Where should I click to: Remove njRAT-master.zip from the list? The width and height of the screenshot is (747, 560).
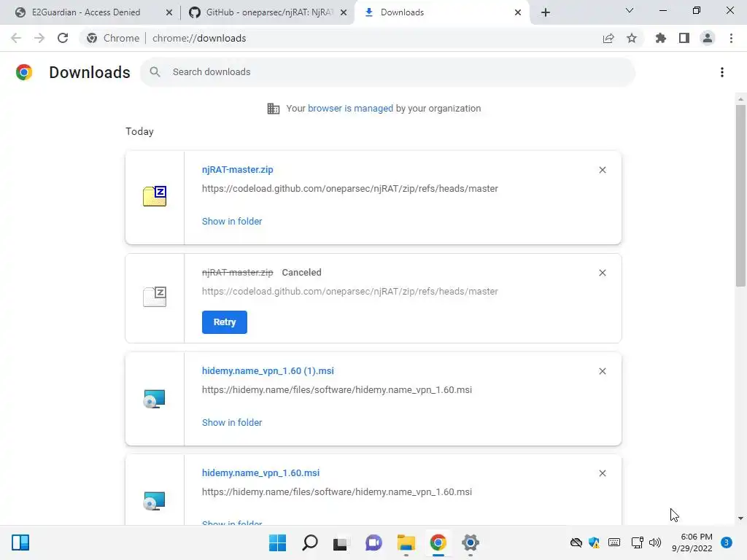602,170
